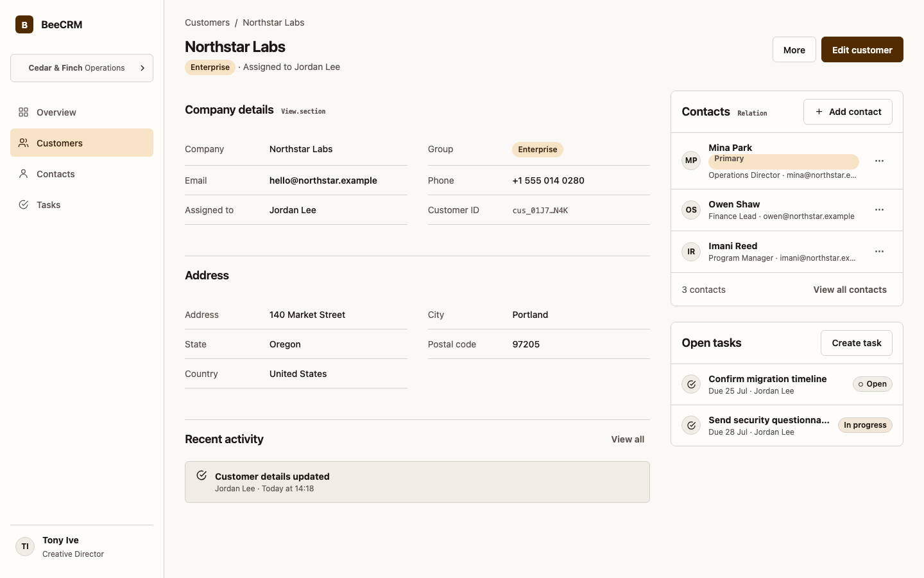This screenshot has width=924, height=578.
Task: Click the postal code 97205
Action: pos(526,344)
